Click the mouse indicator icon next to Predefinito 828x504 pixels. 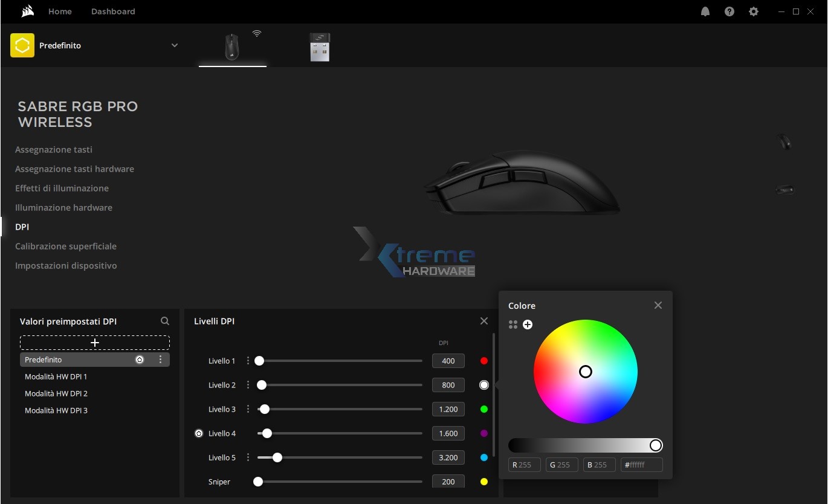tap(140, 359)
